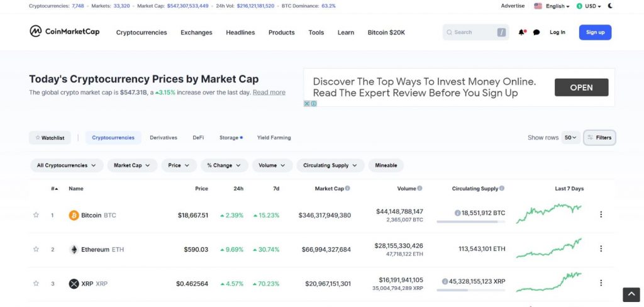Click the XRP circulating supply progress bar
The image size is (644, 307).
pyautogui.click(x=470, y=290)
